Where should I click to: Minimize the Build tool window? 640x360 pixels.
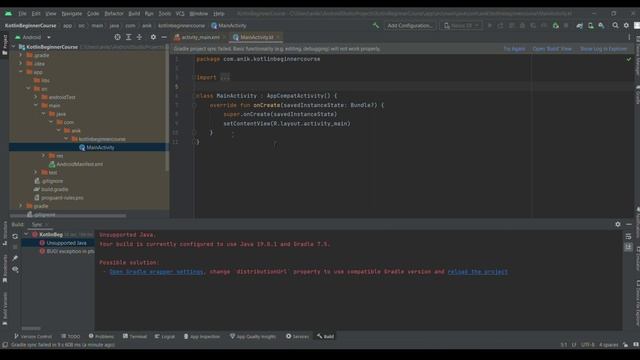[629, 224]
